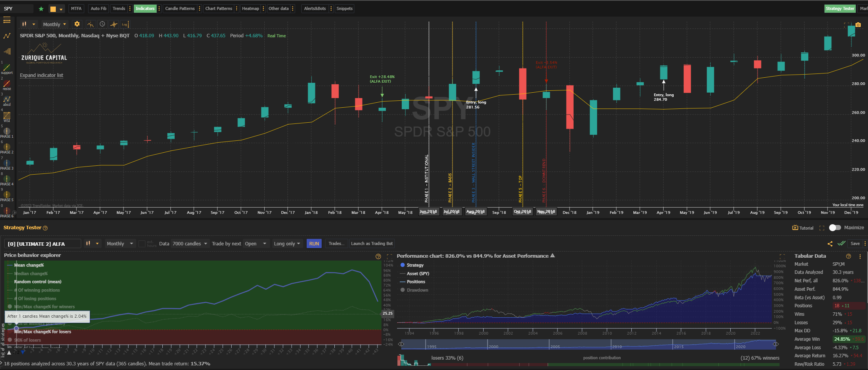The image size is (868, 370).
Task: Open the 7000 candles data dropdown
Action: (190, 243)
